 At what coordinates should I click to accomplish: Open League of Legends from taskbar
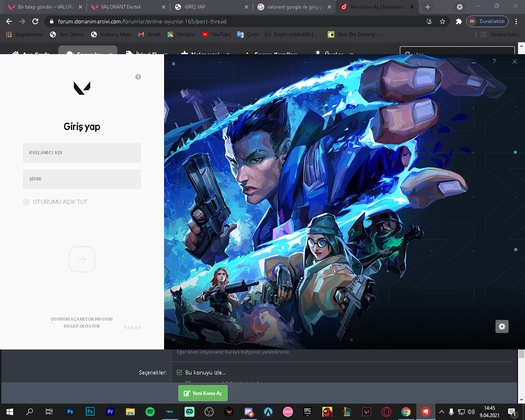point(347,412)
